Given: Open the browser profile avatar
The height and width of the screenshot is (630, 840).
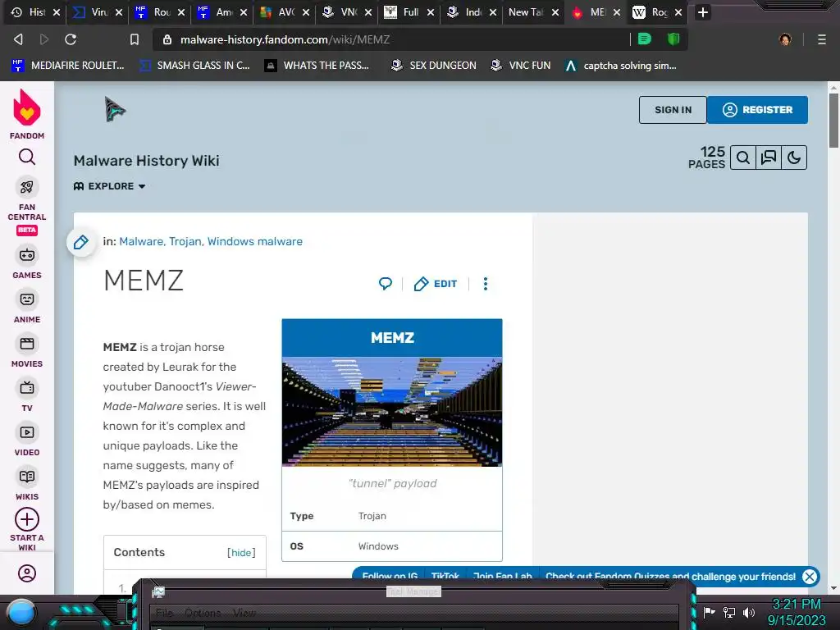Looking at the screenshot, I should point(785,39).
